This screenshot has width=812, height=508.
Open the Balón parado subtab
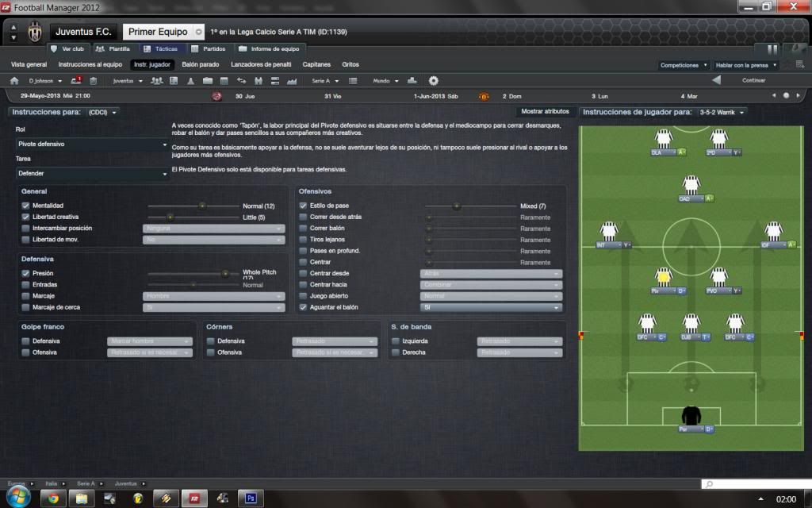click(201, 65)
